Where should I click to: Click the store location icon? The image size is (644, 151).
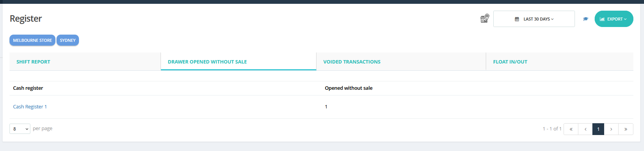pyautogui.click(x=485, y=18)
